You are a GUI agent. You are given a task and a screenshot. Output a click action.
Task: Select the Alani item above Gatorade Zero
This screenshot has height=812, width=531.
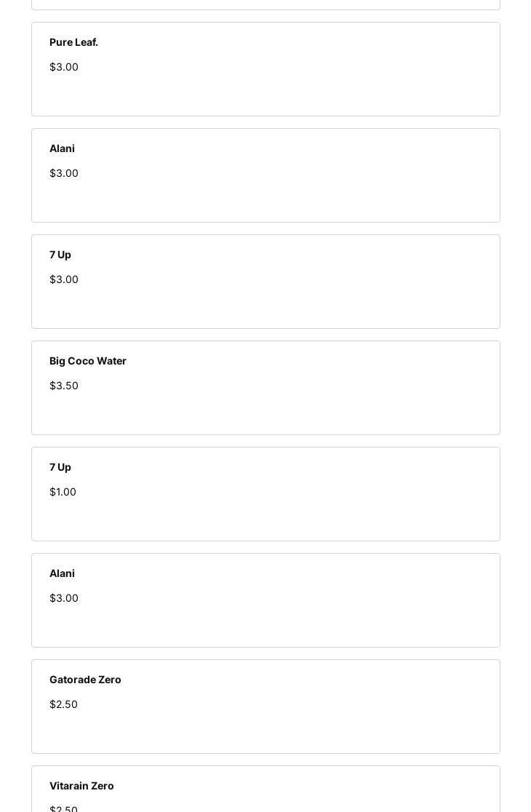[265, 600]
